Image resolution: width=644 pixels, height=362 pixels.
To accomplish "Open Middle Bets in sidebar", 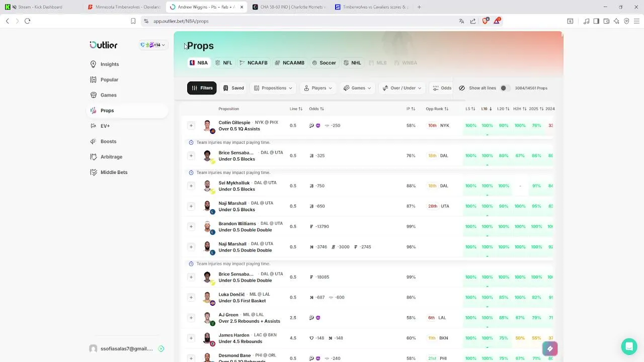I will [109, 172].
